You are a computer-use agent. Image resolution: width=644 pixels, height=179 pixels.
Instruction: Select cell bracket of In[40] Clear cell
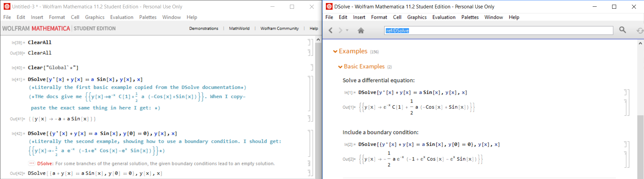(x=312, y=67)
